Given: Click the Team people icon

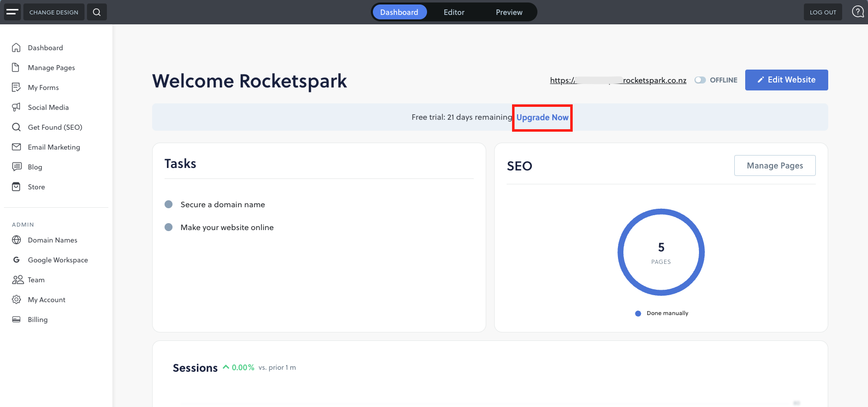Looking at the screenshot, I should (x=17, y=280).
